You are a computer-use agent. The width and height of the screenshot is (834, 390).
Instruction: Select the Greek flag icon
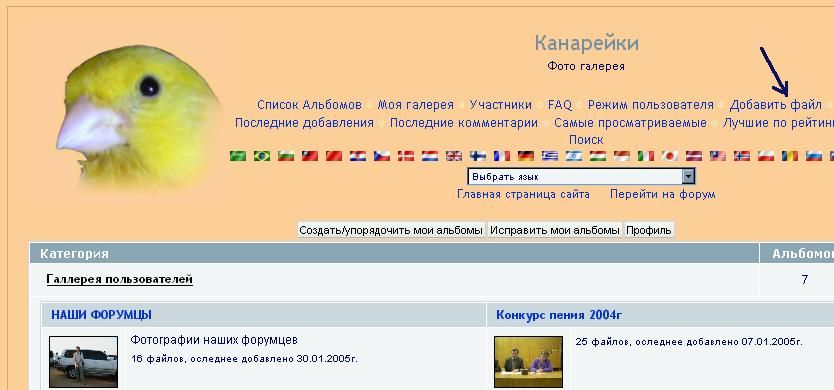(550, 156)
